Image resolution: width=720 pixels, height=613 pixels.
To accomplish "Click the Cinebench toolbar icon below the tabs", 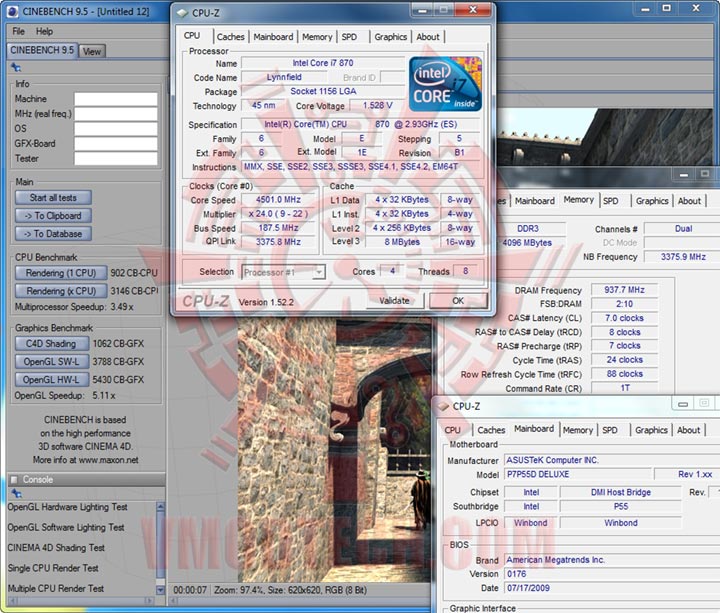I will tap(16, 67).
